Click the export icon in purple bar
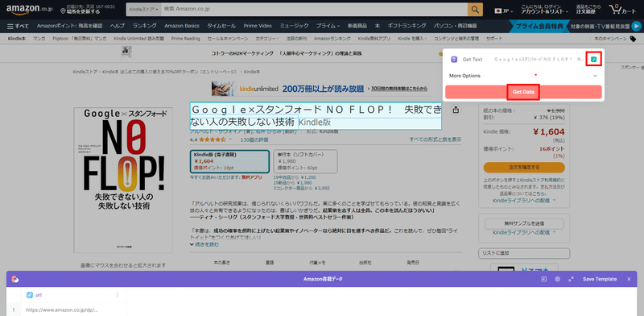Screen dimensions: 644x316 544,279
